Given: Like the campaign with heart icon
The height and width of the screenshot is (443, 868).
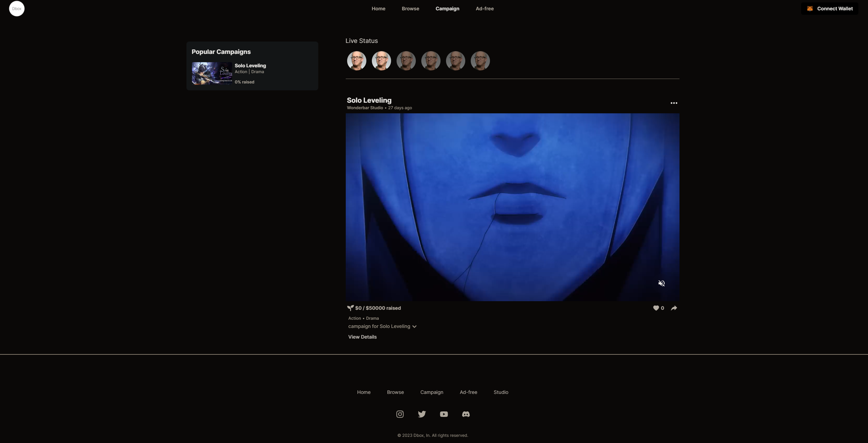Looking at the screenshot, I should point(656,308).
